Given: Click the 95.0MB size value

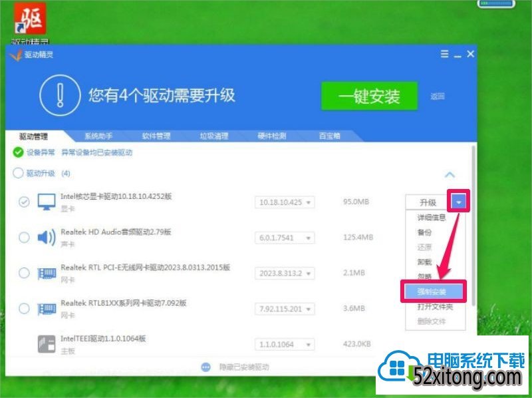Looking at the screenshot, I should (x=356, y=202).
